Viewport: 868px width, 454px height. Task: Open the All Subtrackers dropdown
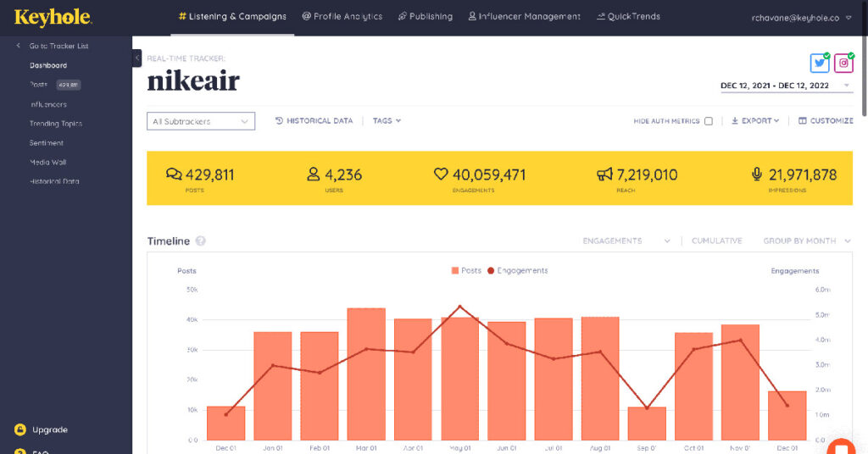201,121
